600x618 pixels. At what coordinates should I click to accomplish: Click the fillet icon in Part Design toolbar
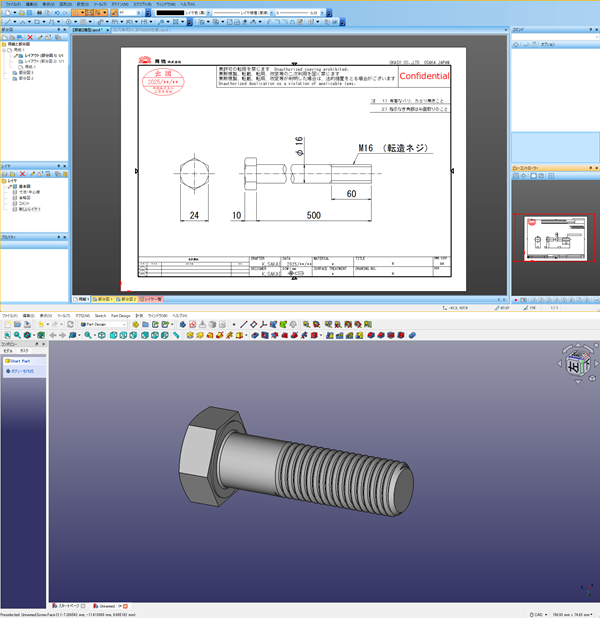(x=371, y=335)
